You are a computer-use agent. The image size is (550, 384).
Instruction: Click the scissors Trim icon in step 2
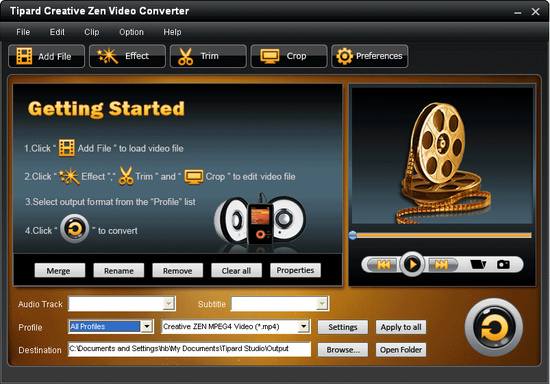pyautogui.click(x=126, y=176)
